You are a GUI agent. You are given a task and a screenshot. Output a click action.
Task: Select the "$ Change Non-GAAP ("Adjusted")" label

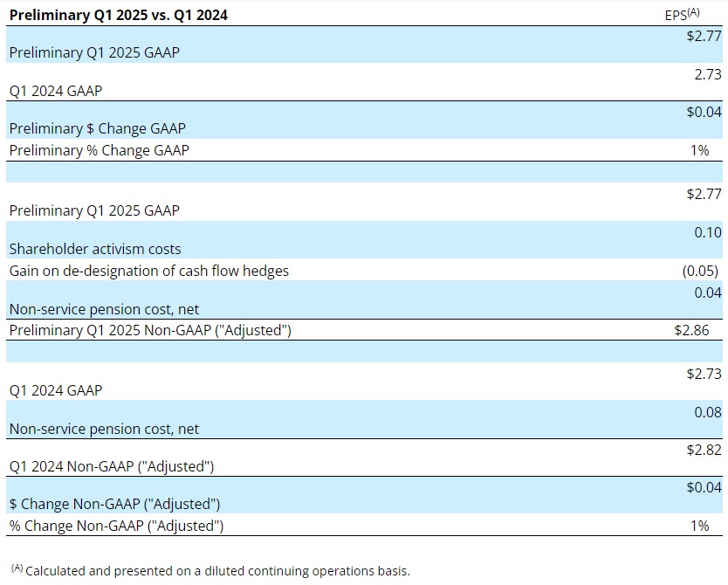coord(114,504)
